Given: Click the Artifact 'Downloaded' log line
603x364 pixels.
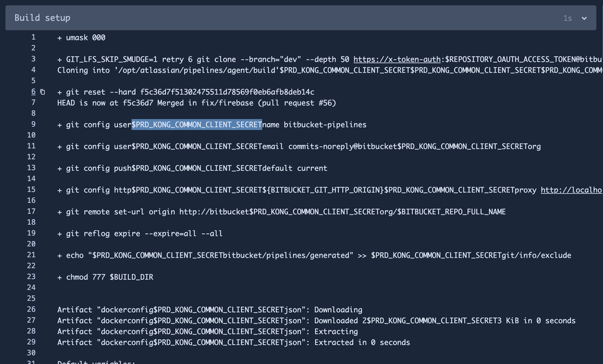Looking at the screenshot, I should click(x=316, y=321).
